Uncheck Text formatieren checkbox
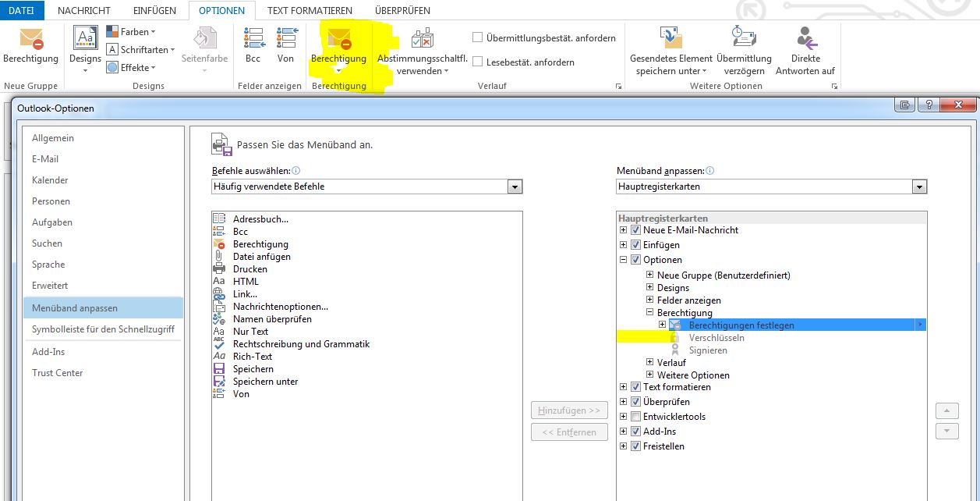980x501 pixels. coord(635,387)
